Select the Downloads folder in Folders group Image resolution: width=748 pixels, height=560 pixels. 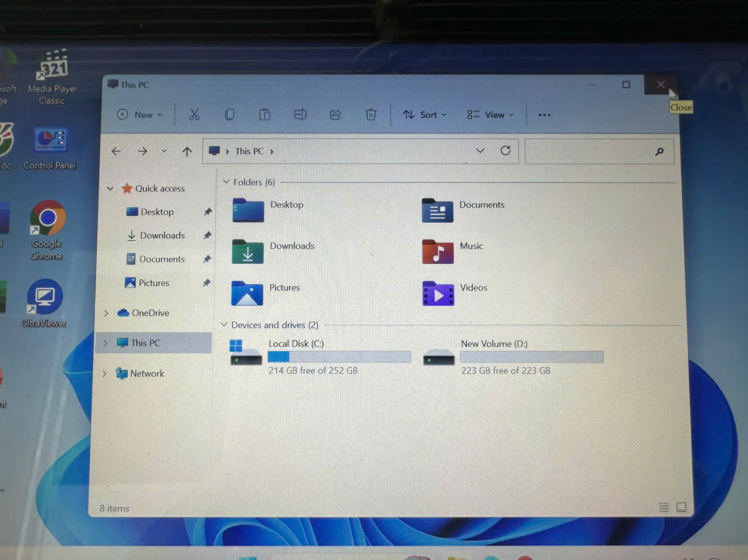273,251
